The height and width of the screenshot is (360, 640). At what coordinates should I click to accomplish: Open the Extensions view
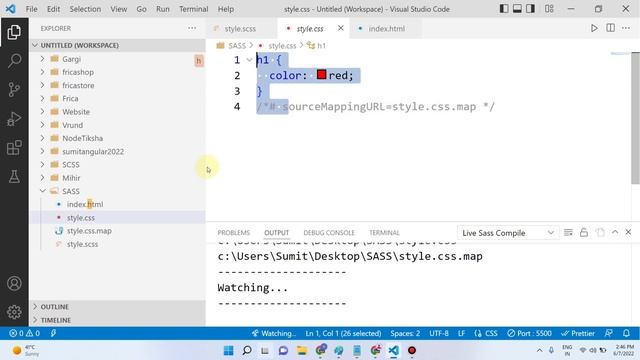click(x=14, y=148)
